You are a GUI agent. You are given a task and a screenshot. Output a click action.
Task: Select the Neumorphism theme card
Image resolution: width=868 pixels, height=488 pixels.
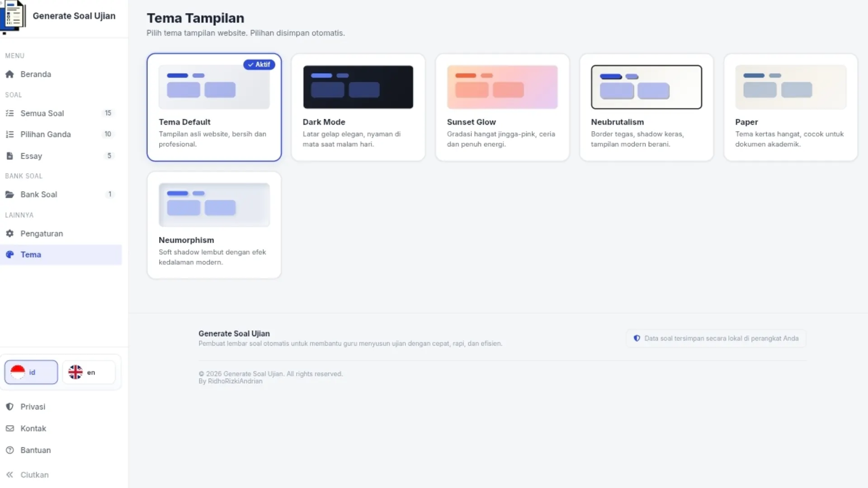click(x=214, y=225)
